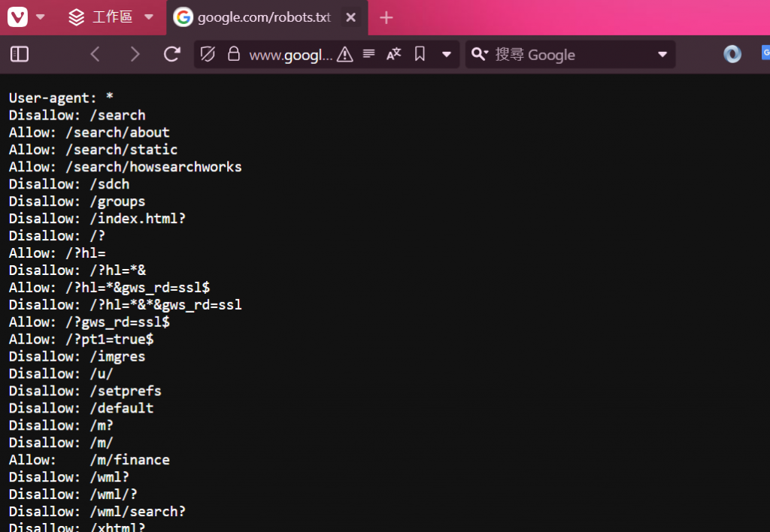Expand the Vivaldi menu dropdown arrow
The image size is (770, 532).
click(41, 17)
